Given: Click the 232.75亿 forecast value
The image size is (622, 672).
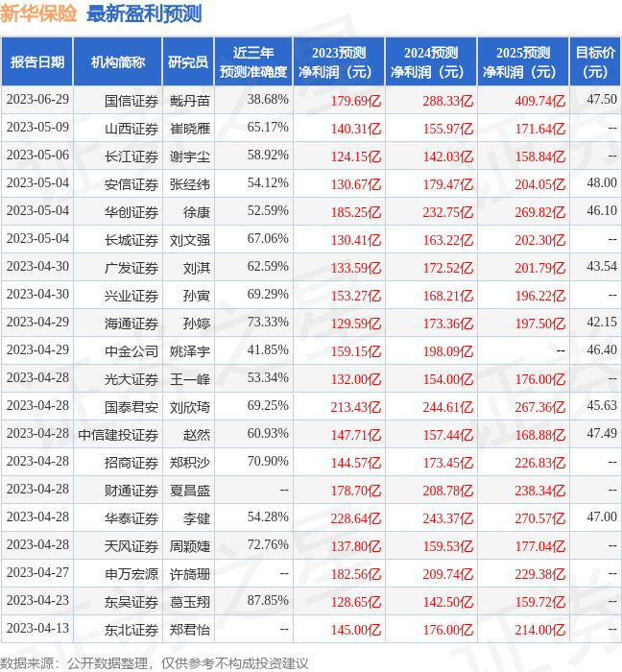Looking at the screenshot, I should tap(448, 212).
